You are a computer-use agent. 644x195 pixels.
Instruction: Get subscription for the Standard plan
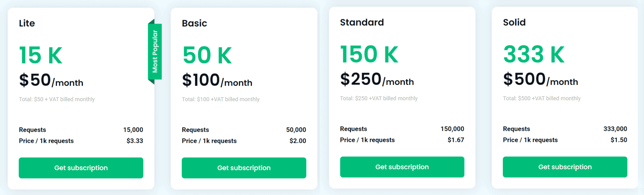click(x=402, y=167)
